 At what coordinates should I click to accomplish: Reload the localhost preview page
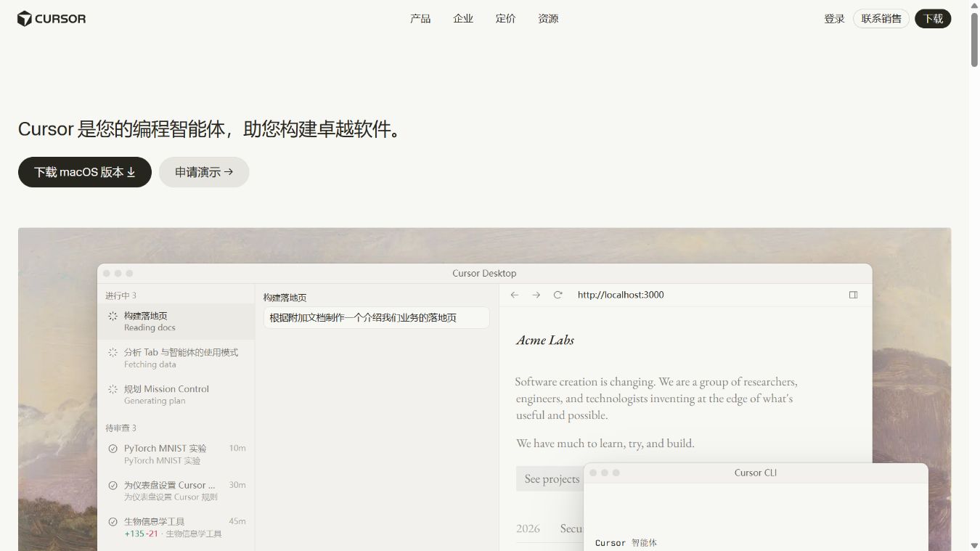(x=558, y=295)
